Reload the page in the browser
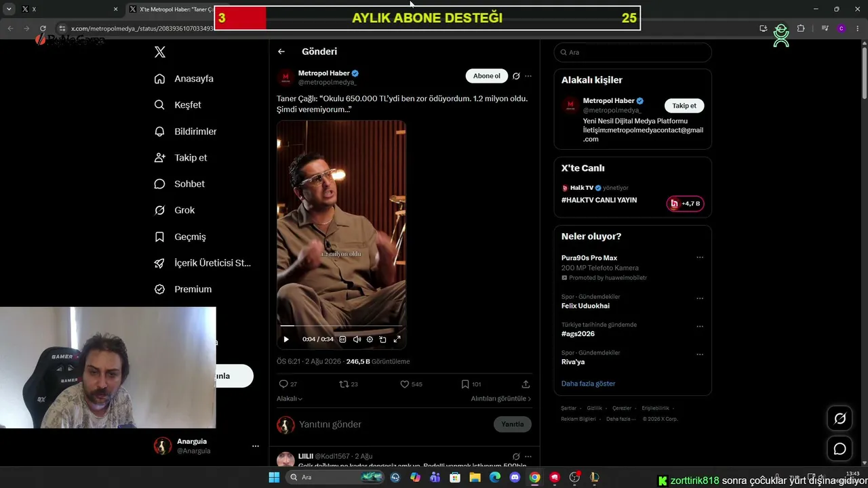 [43, 28]
